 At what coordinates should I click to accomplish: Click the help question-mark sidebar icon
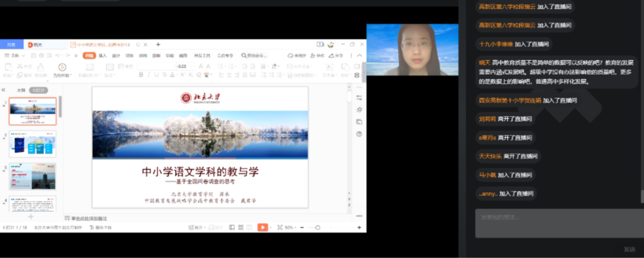359,134
